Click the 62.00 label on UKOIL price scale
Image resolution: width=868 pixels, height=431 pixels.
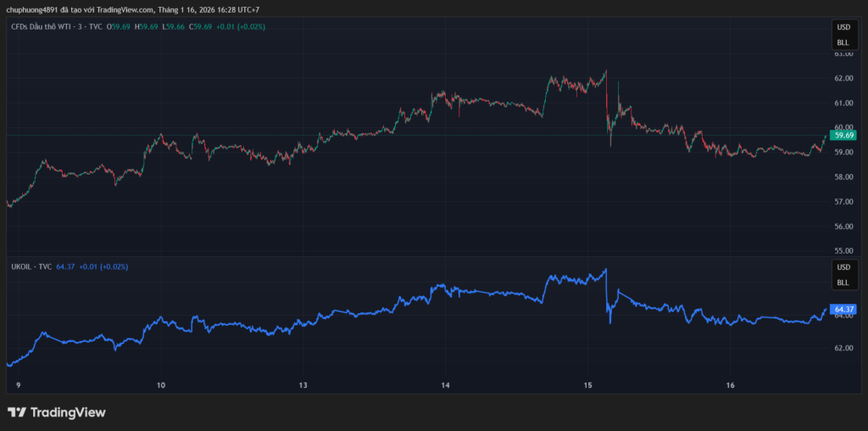pos(843,349)
